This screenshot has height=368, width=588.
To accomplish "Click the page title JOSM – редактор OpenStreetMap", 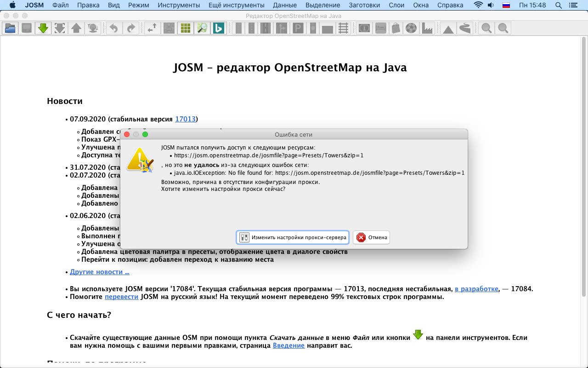I will [290, 68].
